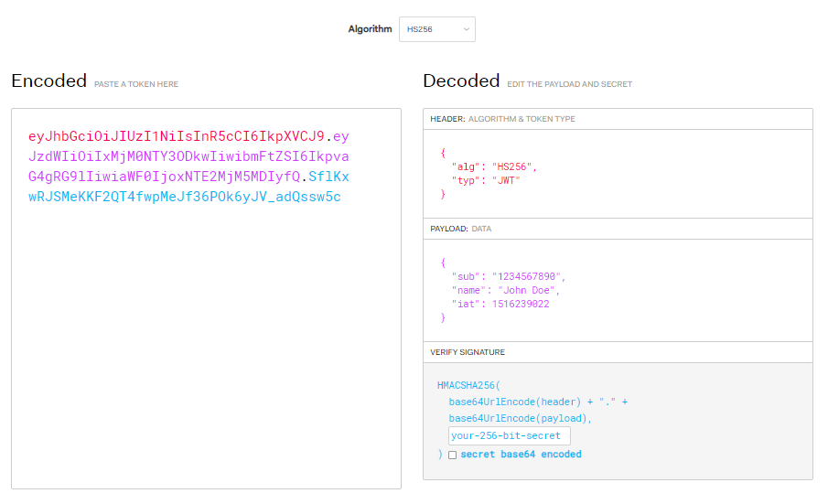Click the Algorithm label
Image resolution: width=828 pixels, height=504 pixels.
pyautogui.click(x=370, y=29)
